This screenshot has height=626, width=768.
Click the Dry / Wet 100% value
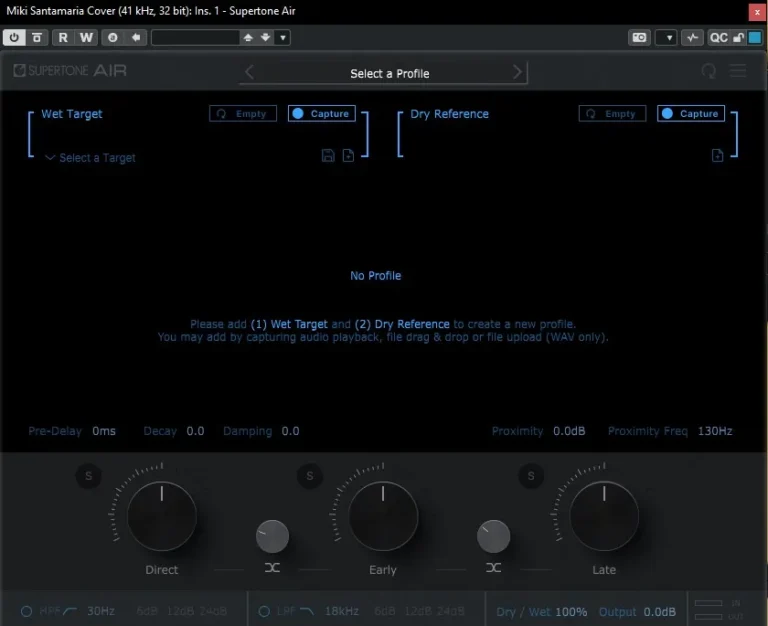click(x=571, y=612)
